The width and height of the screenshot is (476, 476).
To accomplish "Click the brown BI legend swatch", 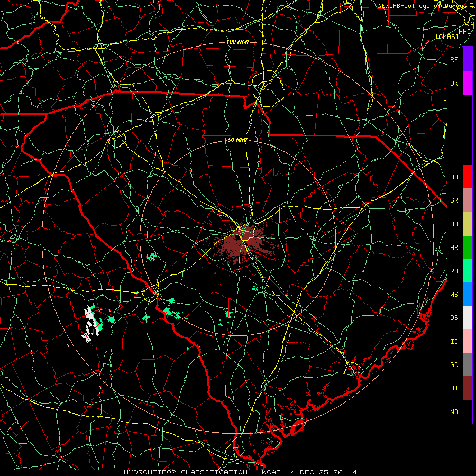I will (x=467, y=388).
